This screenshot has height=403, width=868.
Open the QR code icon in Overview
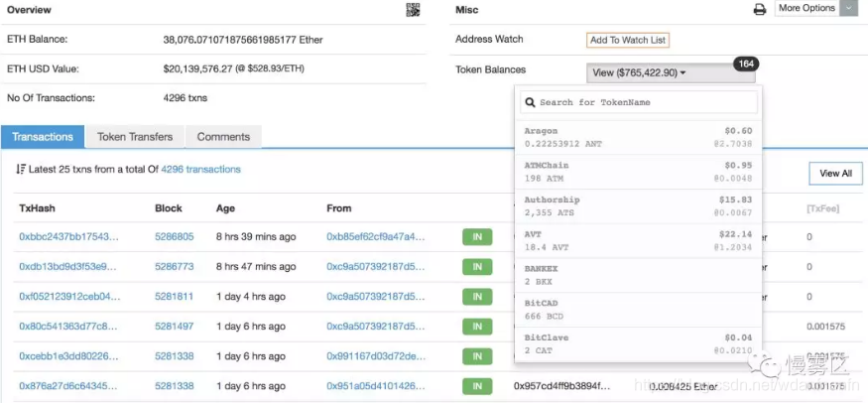click(413, 9)
